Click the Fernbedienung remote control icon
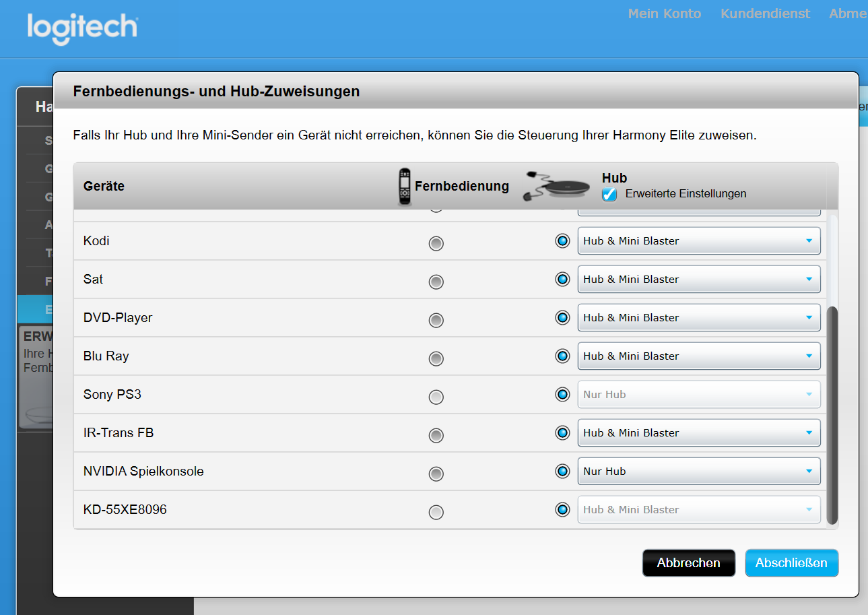The image size is (868, 615). coord(404,187)
